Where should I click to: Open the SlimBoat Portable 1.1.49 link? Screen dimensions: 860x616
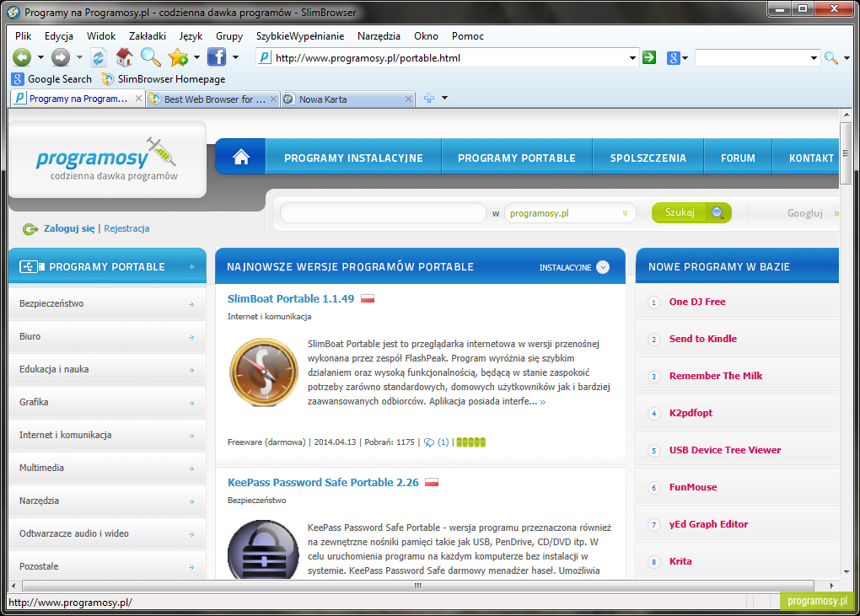291,298
